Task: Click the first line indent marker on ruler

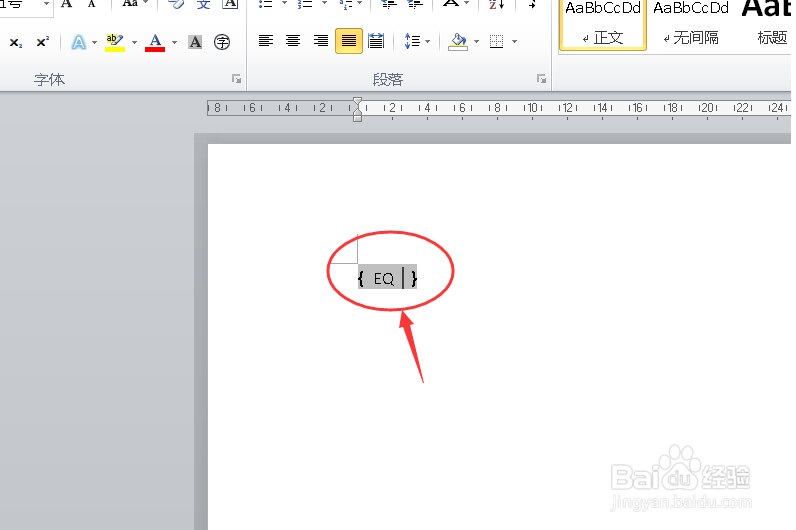Action: tap(357, 102)
